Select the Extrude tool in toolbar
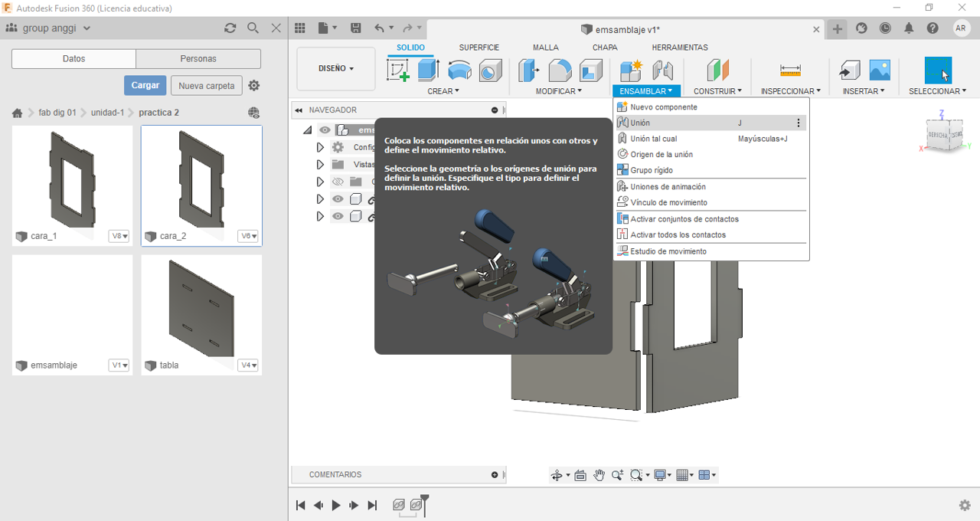The height and width of the screenshot is (521, 980). pyautogui.click(x=428, y=70)
